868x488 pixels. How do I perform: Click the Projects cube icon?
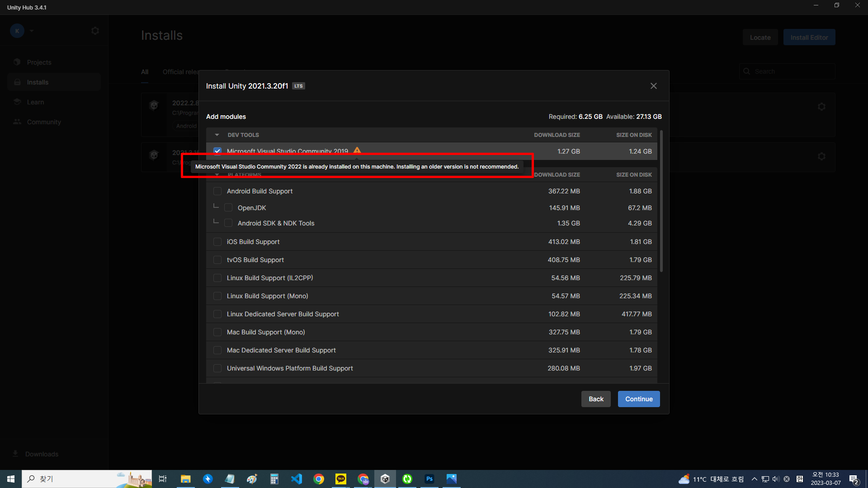click(x=17, y=62)
